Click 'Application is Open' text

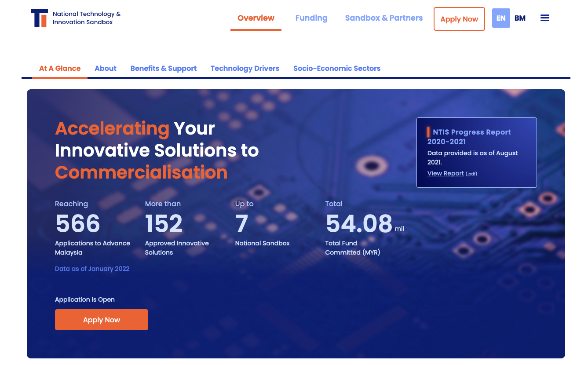tap(85, 299)
